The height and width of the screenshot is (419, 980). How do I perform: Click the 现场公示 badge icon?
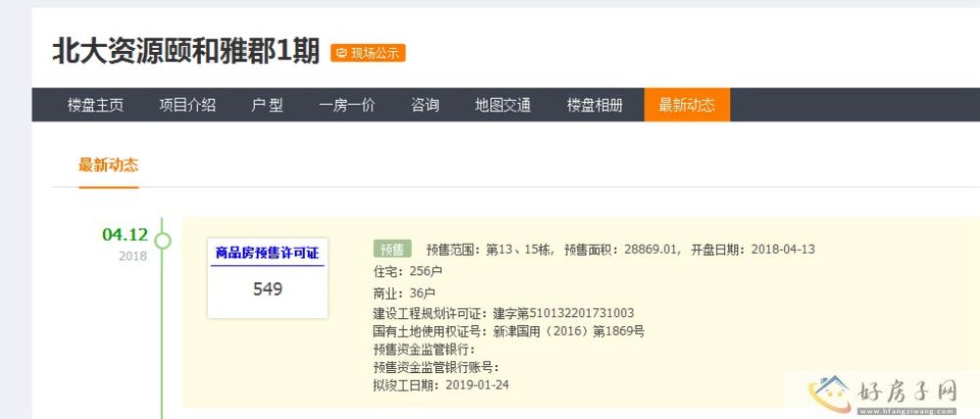[341, 53]
